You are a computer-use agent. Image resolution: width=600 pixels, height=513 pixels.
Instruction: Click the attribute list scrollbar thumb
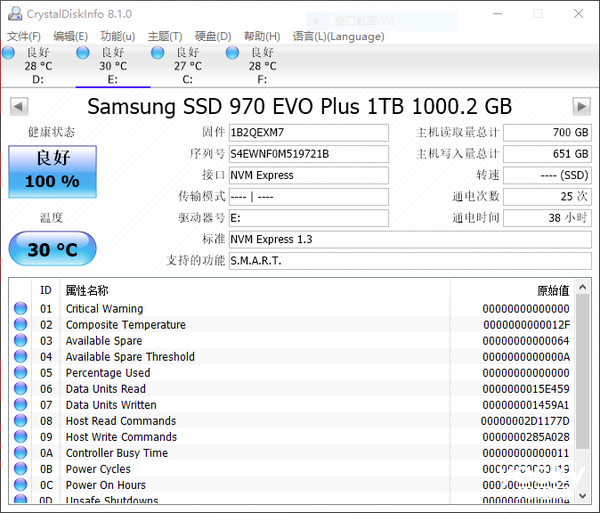[x=583, y=372]
